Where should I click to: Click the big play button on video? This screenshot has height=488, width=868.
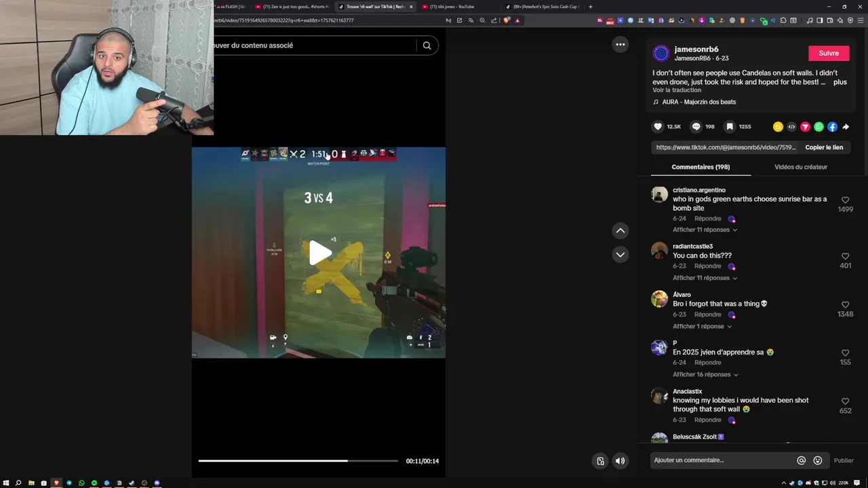coord(319,253)
